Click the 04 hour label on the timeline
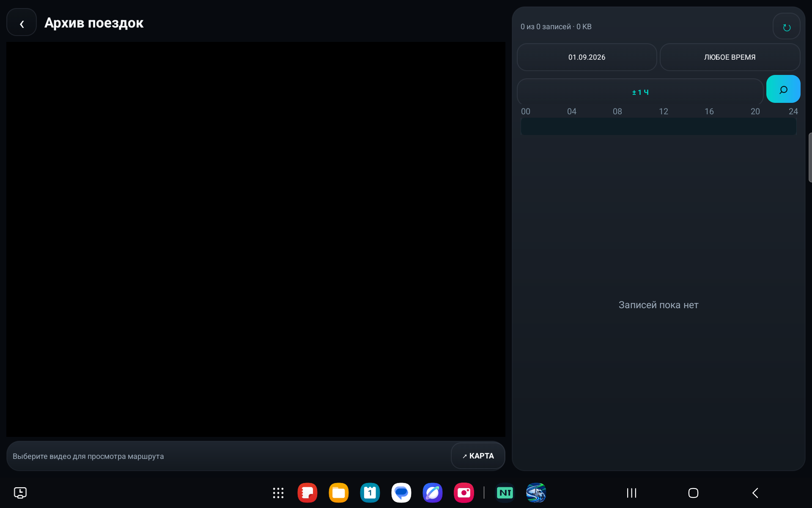 coord(572,111)
